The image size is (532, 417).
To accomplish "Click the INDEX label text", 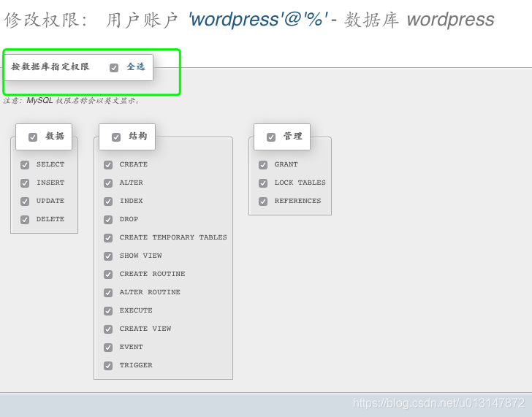I will click(x=131, y=201).
